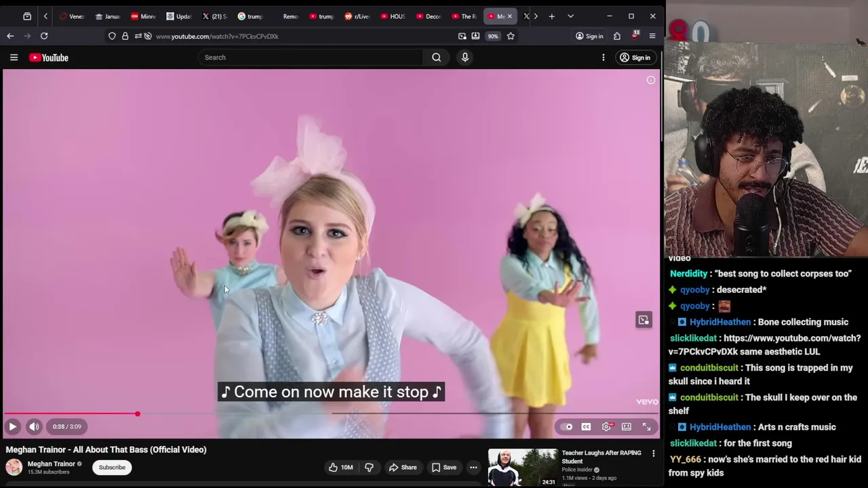Open picture-in-picture icon in address bar
The width and height of the screenshot is (868, 488).
pos(462,36)
